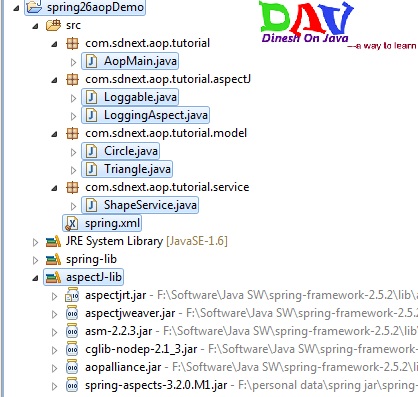
Task: Select JRE System Library [JavaSE-1.6] label
Action: coord(147,241)
